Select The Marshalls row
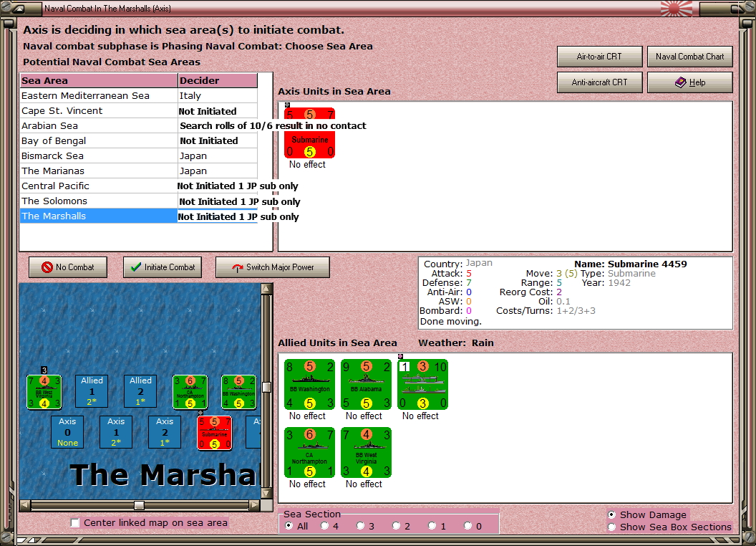756x546 pixels. point(139,216)
